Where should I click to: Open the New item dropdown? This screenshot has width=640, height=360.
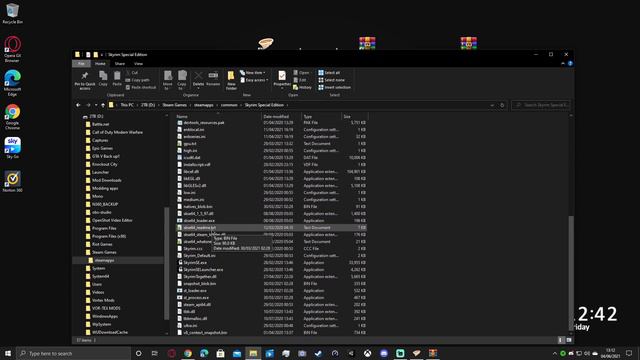pos(253,73)
